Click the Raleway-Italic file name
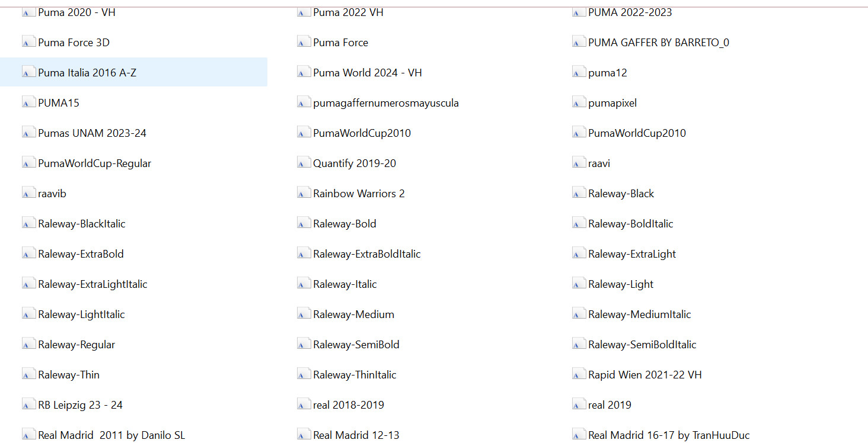The height and width of the screenshot is (443, 868). pos(345,284)
